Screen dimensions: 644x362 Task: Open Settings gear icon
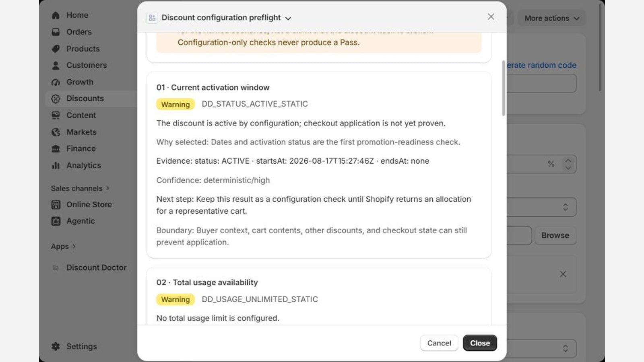[x=56, y=346]
